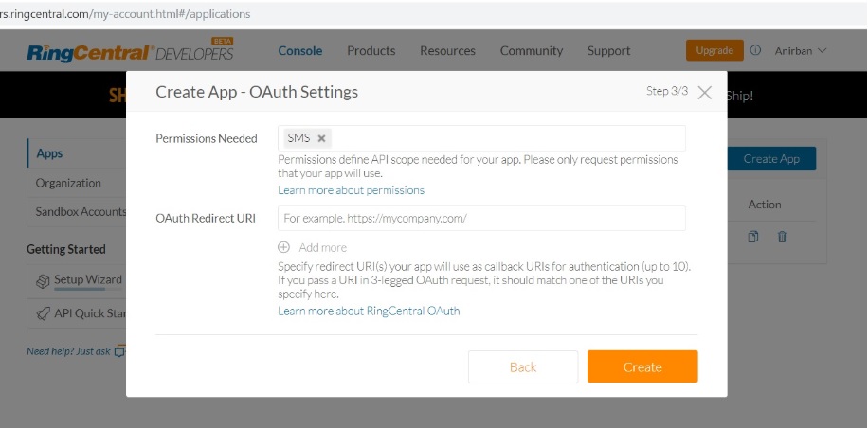Click the copy app icon
868x428 pixels.
753,237
